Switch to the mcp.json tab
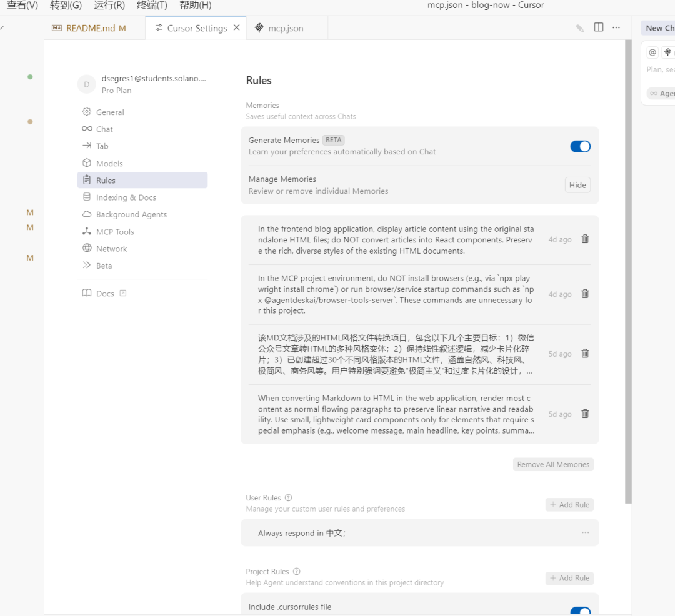675x616 pixels. (x=287, y=28)
